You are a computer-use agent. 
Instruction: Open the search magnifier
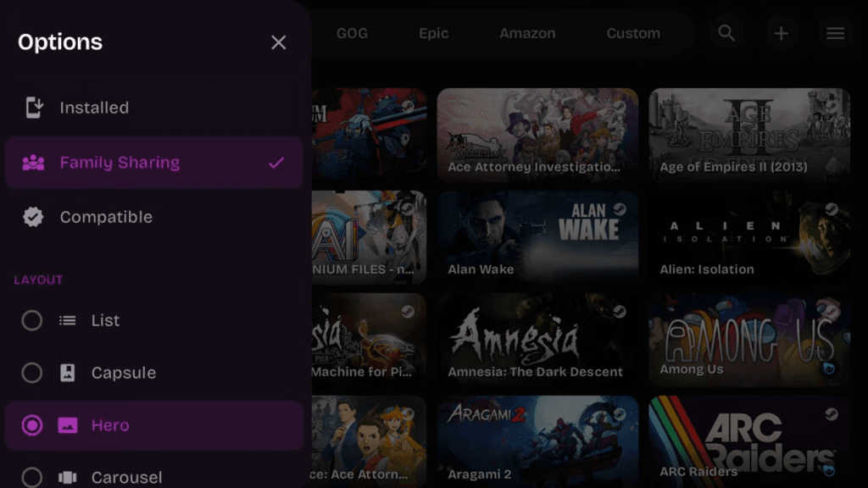[726, 33]
